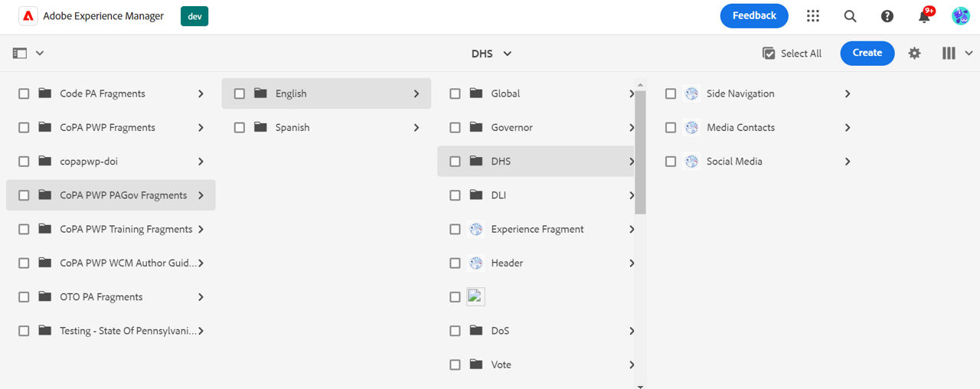Expand the Media Contacts chevron
Image resolution: width=980 pixels, height=389 pixels.
point(848,128)
